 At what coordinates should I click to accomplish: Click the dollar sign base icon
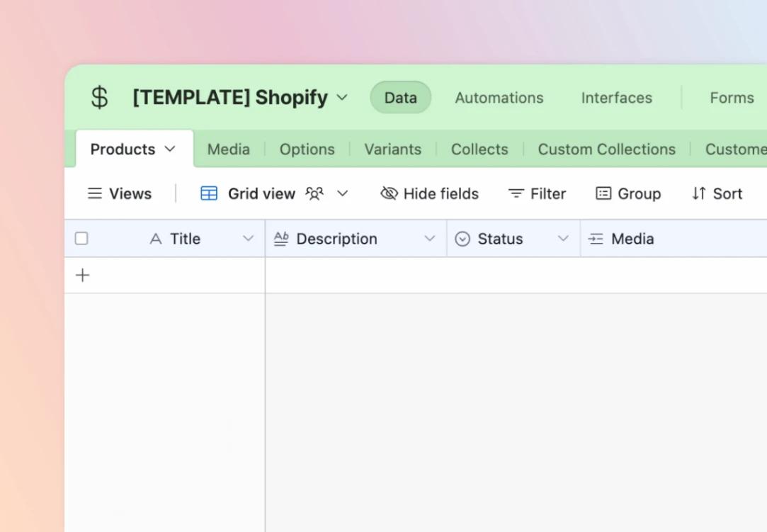point(100,98)
